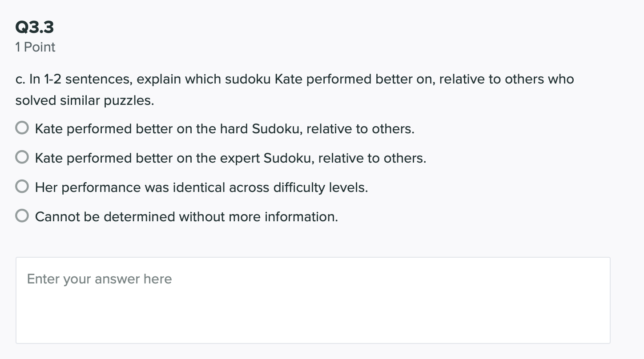Click the 'Her performance was identical' option text
The image size is (644, 359).
coord(201,187)
